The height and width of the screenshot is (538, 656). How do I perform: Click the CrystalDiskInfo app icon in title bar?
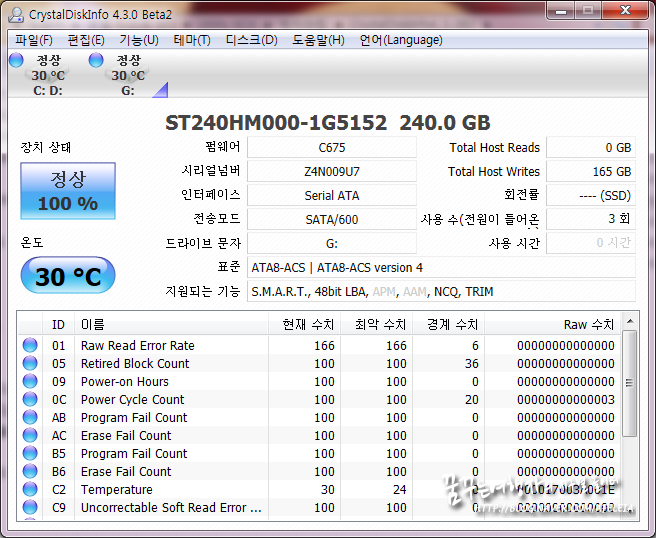point(16,15)
